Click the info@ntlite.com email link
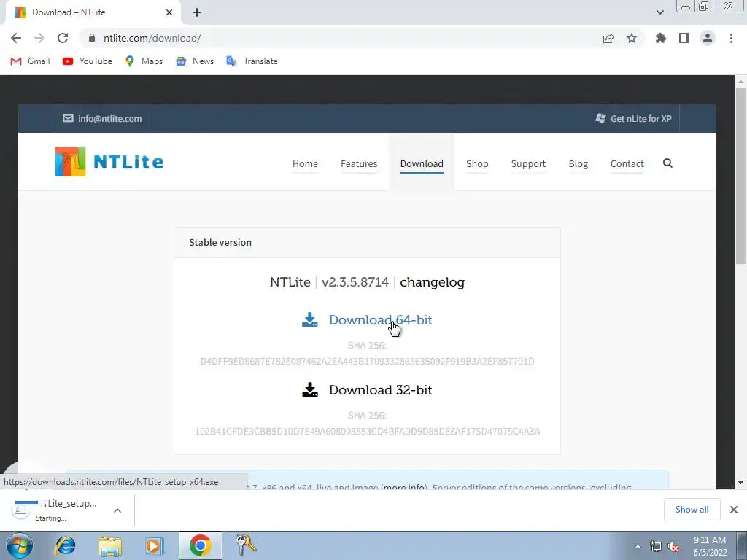 tap(102, 119)
